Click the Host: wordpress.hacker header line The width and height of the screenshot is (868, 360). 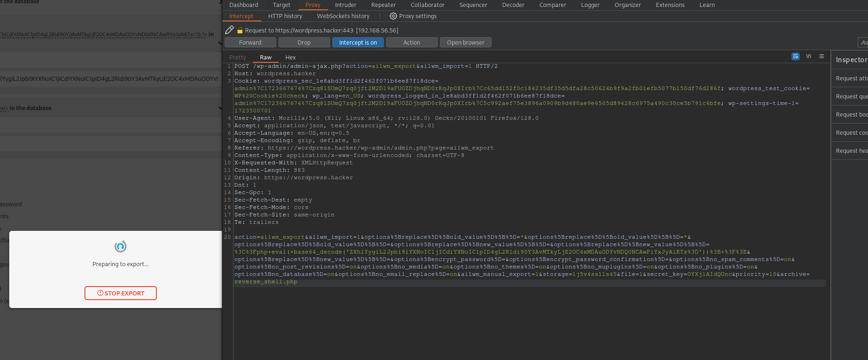click(275, 74)
